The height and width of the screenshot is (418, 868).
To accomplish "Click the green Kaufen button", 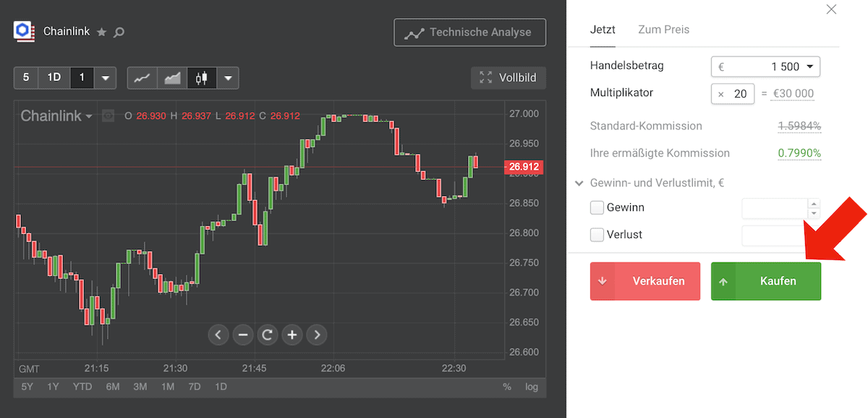I will coord(766,281).
